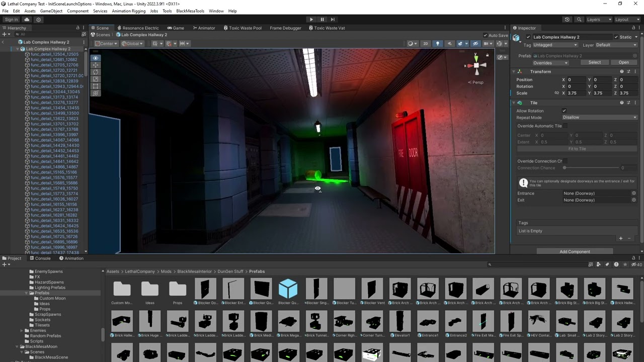The height and width of the screenshot is (362, 644).
Task: Toggle scene visibility of hidden objects
Action: pyautogui.click(x=475, y=44)
